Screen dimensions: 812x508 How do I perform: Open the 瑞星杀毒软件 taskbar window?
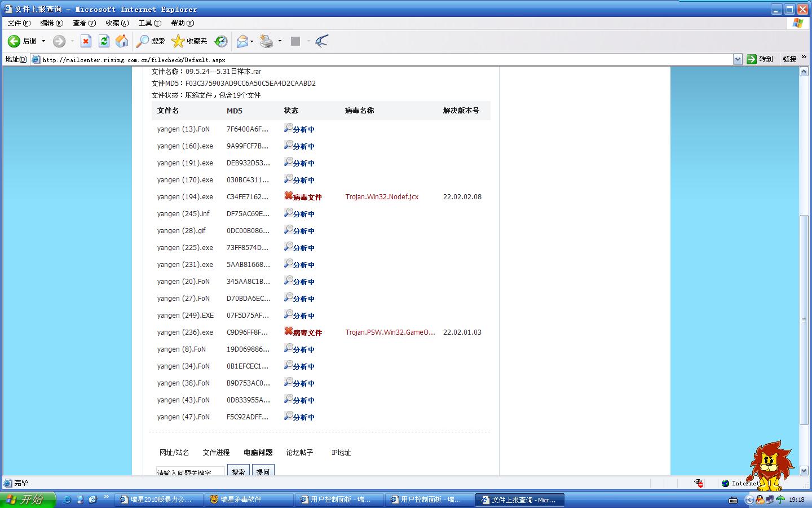(248, 500)
